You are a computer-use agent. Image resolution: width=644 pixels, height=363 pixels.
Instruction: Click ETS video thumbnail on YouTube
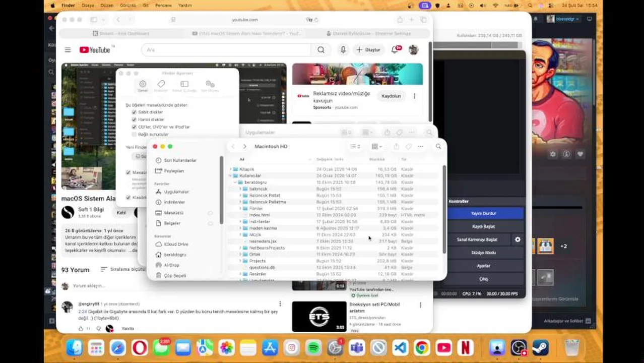click(319, 317)
